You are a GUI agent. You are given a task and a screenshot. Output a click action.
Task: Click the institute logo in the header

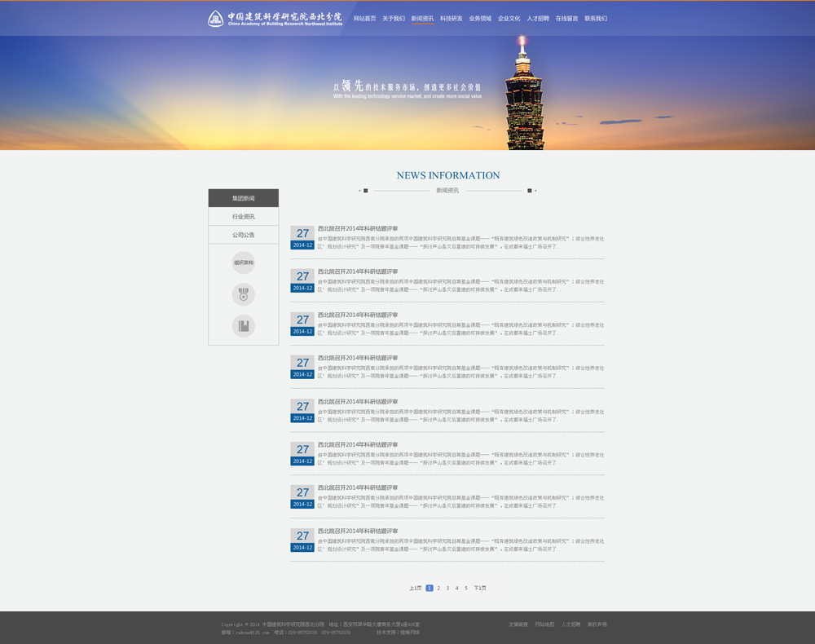(x=275, y=19)
